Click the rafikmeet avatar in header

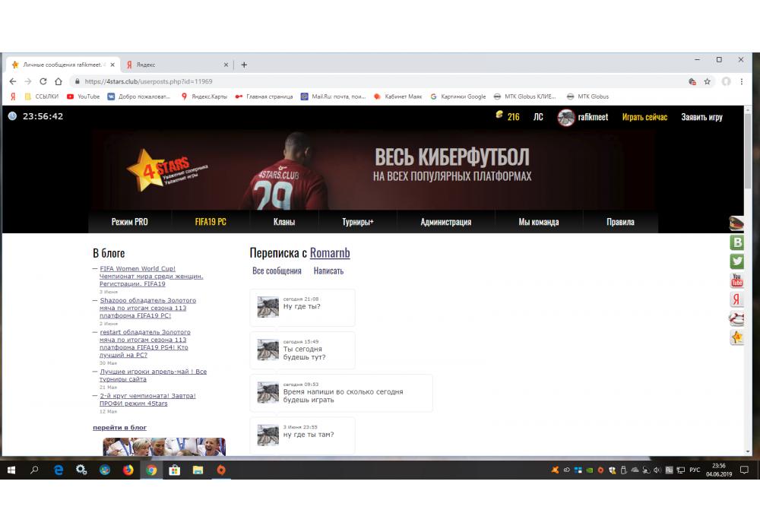[565, 117]
